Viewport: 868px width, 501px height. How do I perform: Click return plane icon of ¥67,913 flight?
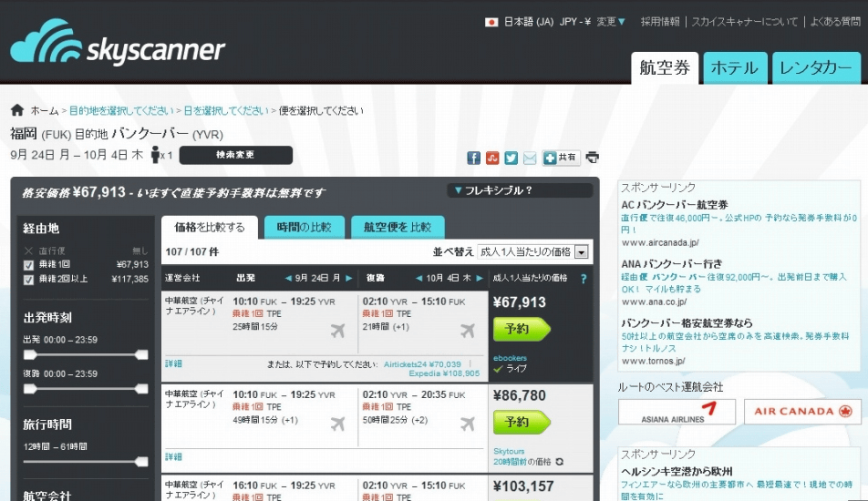[468, 331]
